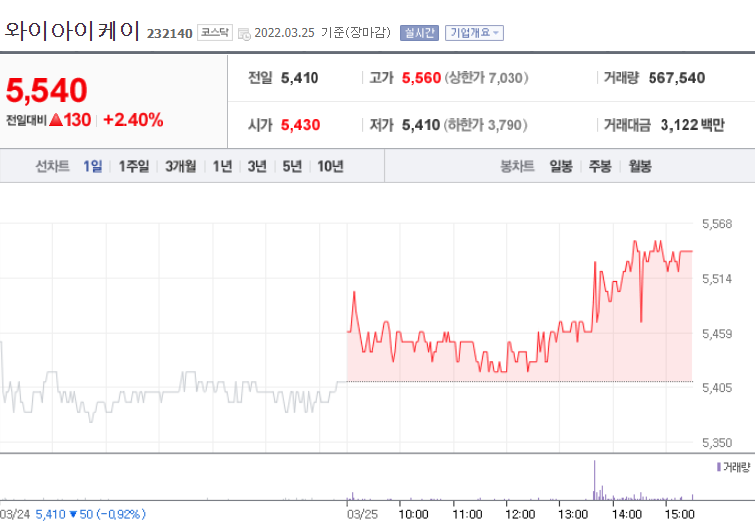Click the 봉차트 label
Image resolution: width=755 pixels, height=529 pixels.
click(518, 166)
